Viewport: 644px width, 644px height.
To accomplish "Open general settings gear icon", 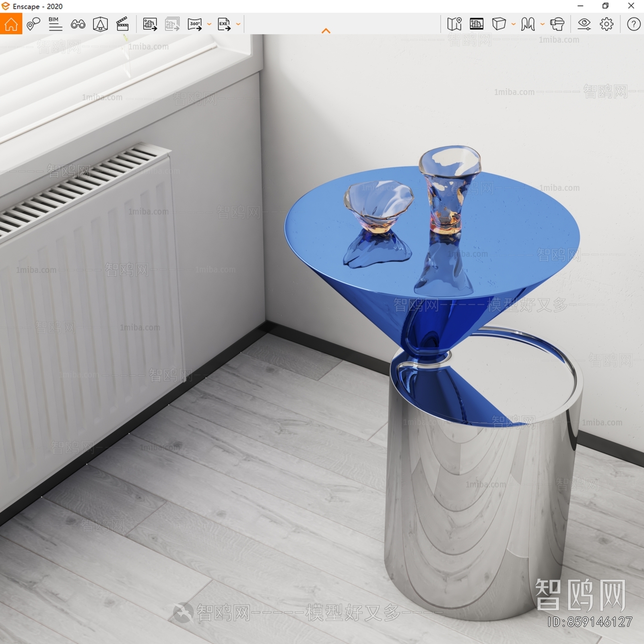I will point(607,24).
